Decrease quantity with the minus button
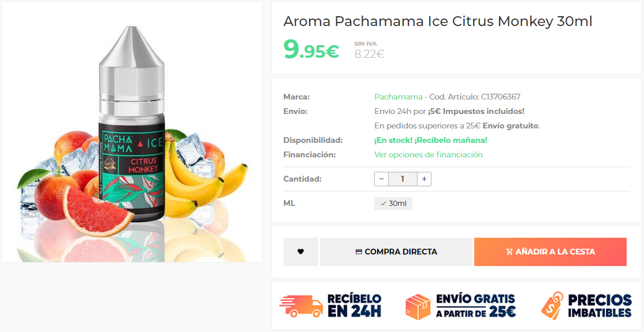This screenshot has height=332, width=644. coord(382,179)
